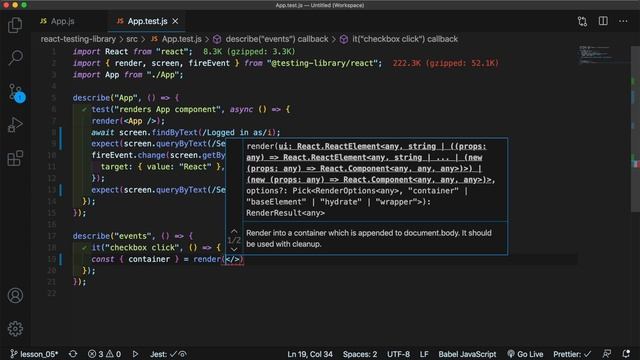Viewport: 640px width, 360px height.
Task: Click the Synchronize Changes icon
Action: tap(73, 354)
